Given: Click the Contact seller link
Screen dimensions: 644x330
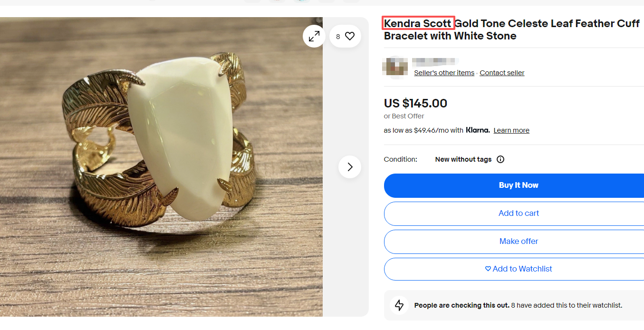Looking at the screenshot, I should point(502,73).
